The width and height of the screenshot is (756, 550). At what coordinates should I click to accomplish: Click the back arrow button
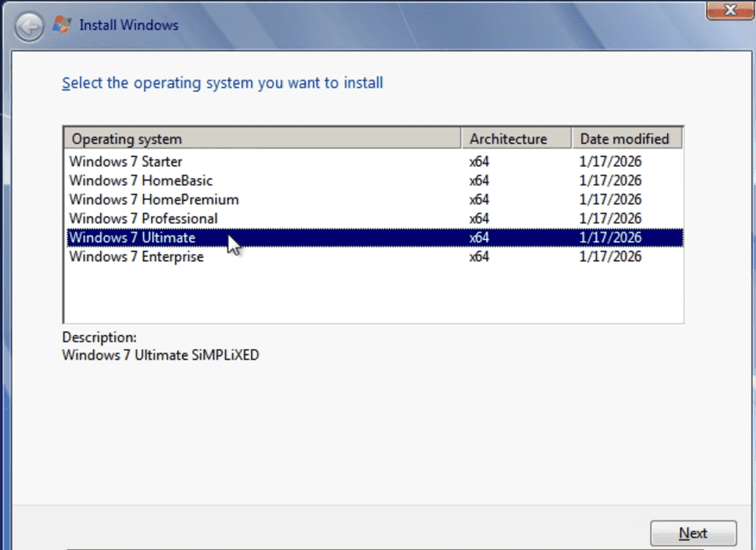pyautogui.click(x=29, y=28)
